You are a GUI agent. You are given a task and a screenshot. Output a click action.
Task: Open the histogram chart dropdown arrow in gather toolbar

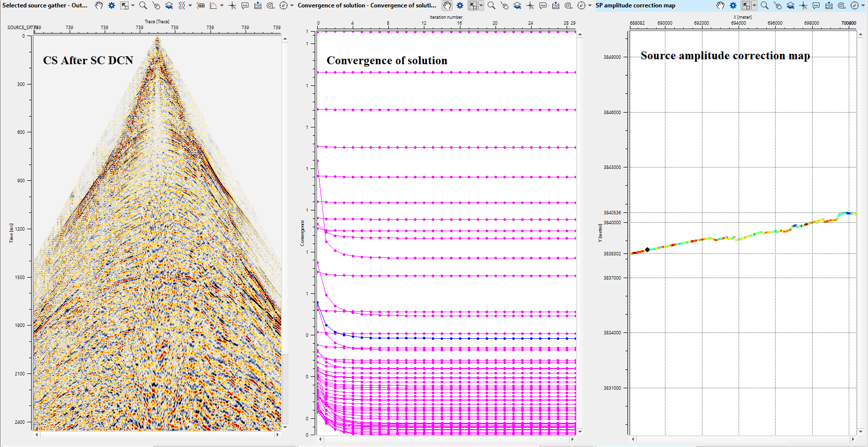[221, 5]
